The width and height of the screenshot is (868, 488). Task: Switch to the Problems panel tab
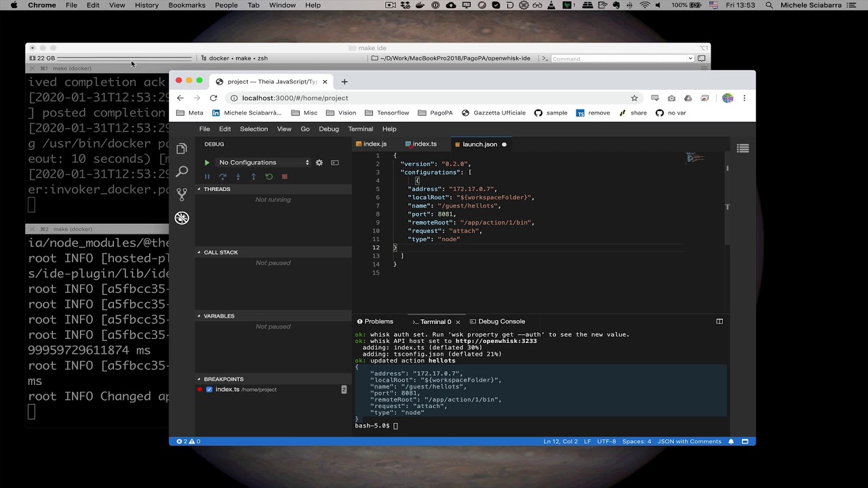coord(375,322)
